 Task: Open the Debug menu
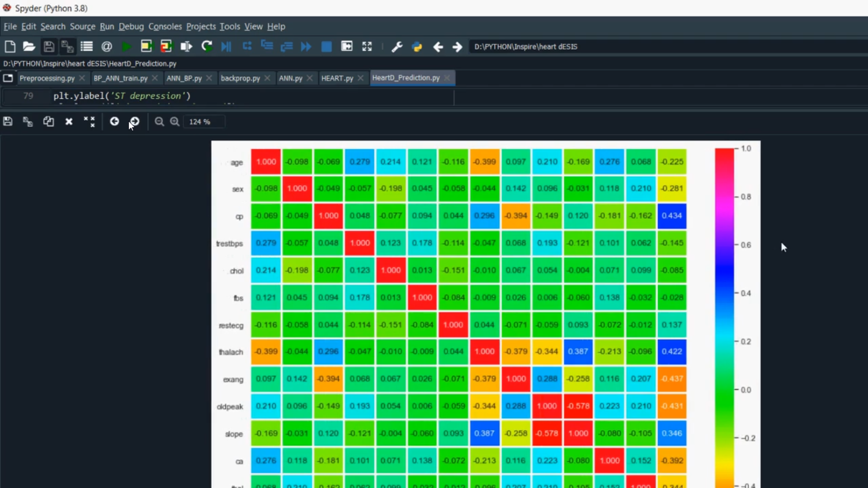[131, 27]
